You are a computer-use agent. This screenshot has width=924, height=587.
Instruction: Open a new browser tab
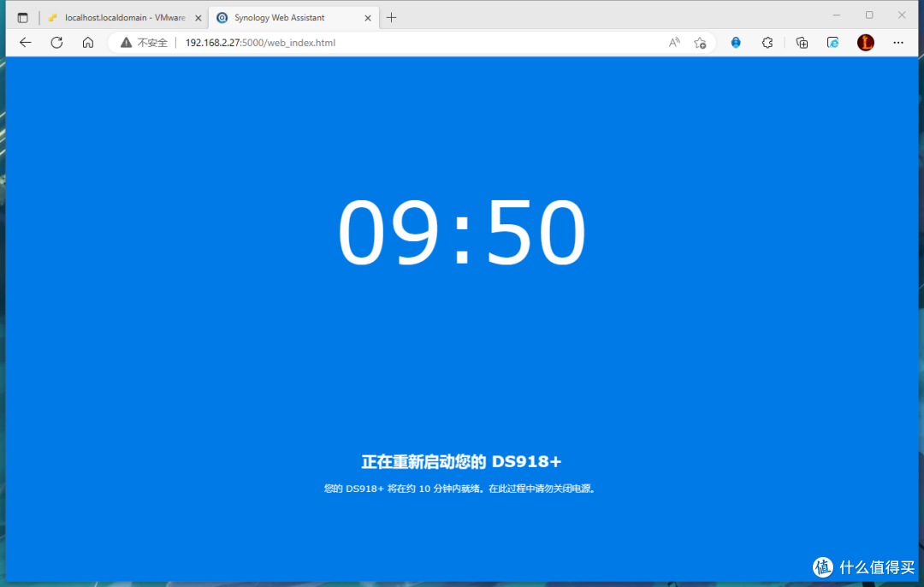pyautogui.click(x=391, y=16)
